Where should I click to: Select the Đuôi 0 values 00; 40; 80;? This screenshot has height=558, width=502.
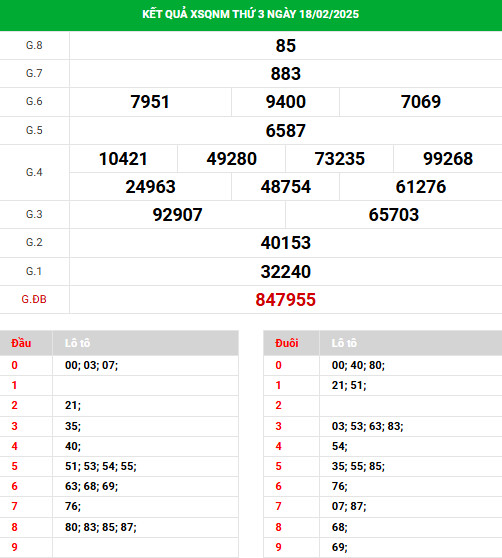pos(358,365)
